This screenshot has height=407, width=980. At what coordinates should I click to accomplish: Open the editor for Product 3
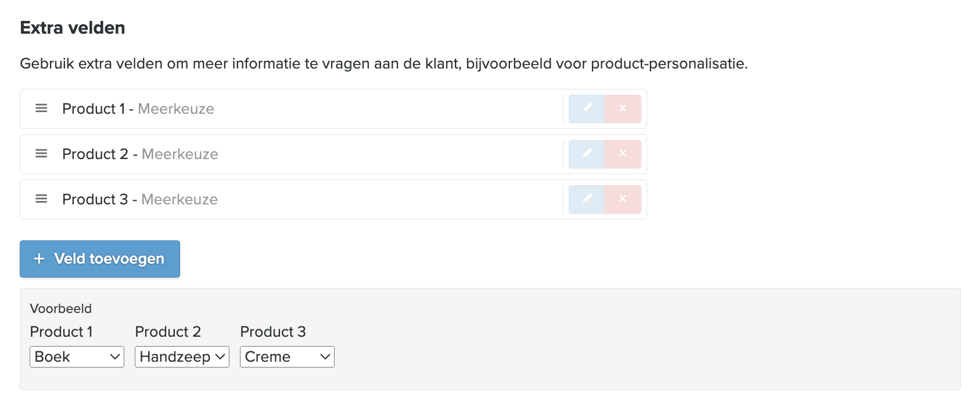586,199
